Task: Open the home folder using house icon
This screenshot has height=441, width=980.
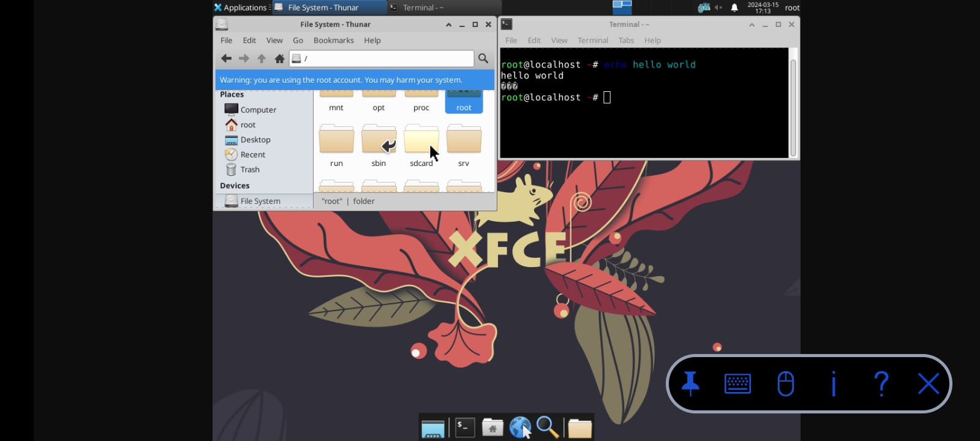Action: [x=279, y=58]
